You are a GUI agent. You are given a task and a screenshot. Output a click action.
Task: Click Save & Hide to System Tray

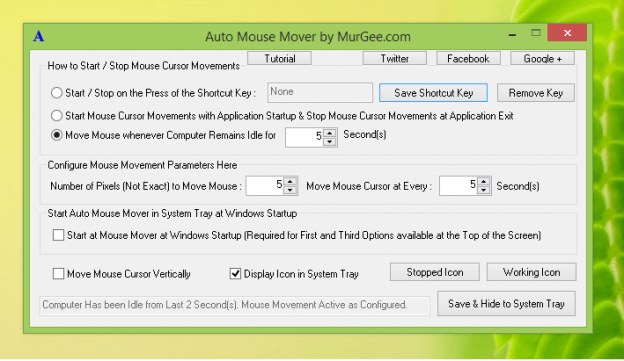point(506,304)
